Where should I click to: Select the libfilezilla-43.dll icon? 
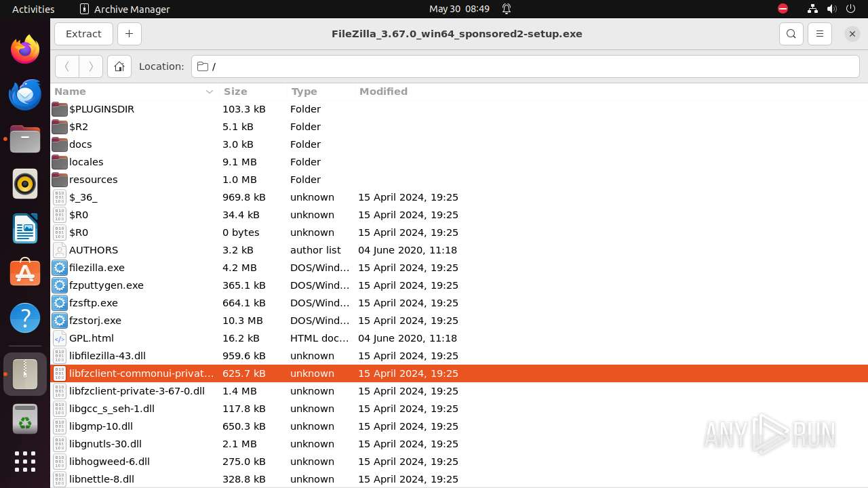tap(60, 356)
